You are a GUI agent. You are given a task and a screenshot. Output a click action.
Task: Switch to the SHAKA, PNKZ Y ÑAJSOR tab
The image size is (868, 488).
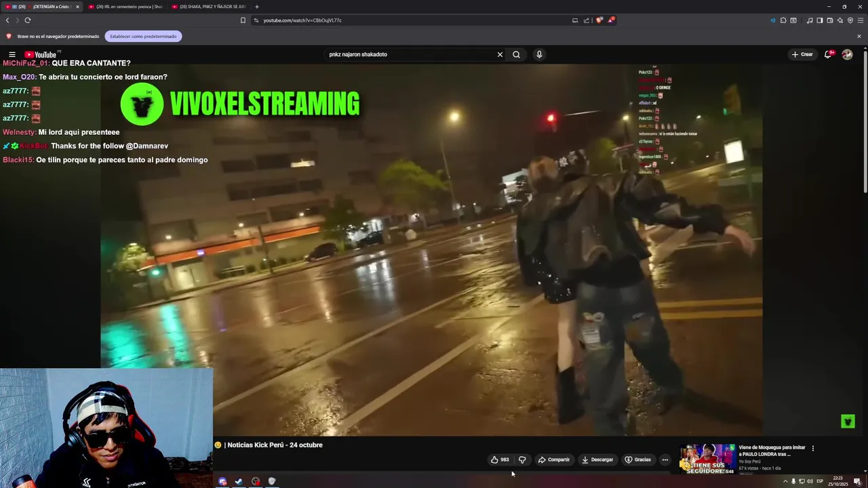(x=209, y=7)
